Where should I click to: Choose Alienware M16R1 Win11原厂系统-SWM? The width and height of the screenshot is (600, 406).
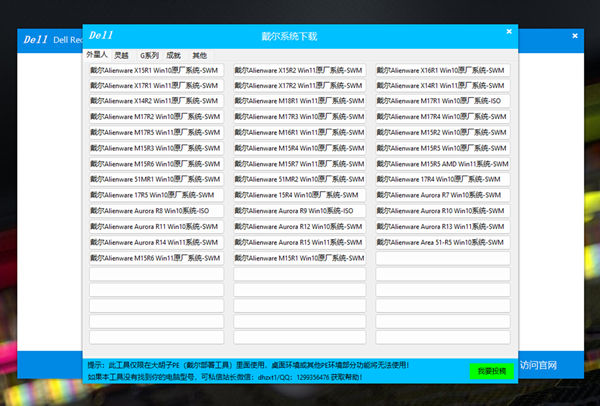click(300, 132)
